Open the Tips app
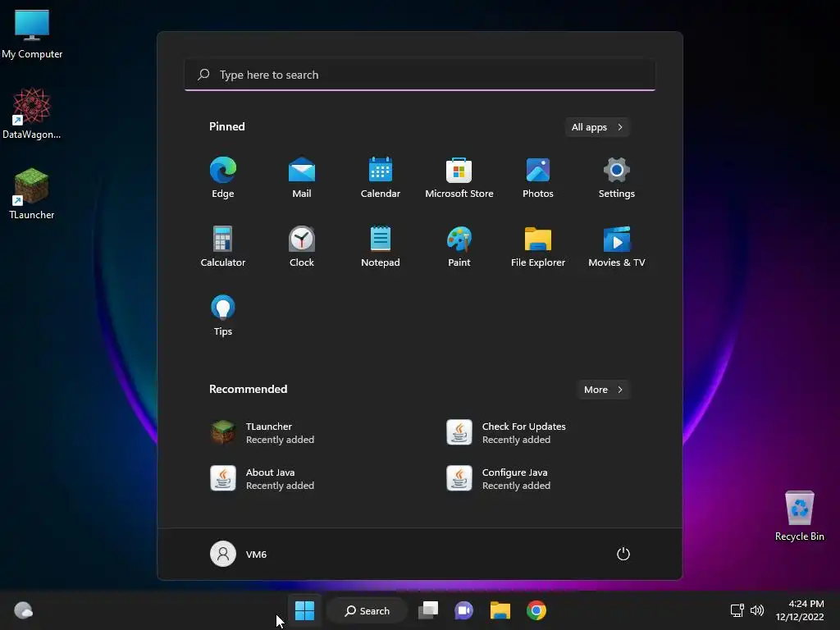The height and width of the screenshot is (630, 840). point(223,316)
